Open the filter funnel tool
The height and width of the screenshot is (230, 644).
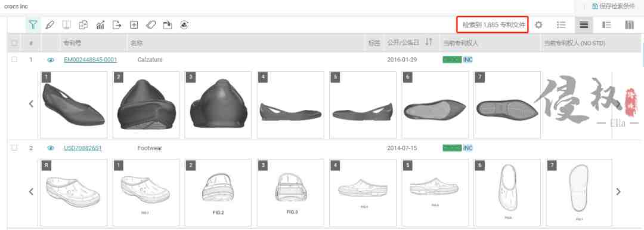point(33,24)
